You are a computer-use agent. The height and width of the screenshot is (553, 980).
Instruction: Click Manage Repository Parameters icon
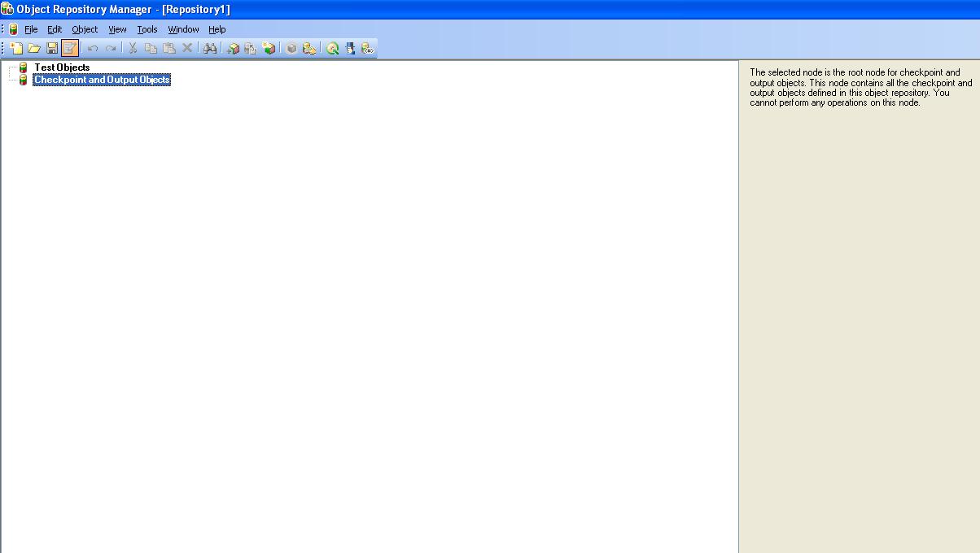click(368, 49)
